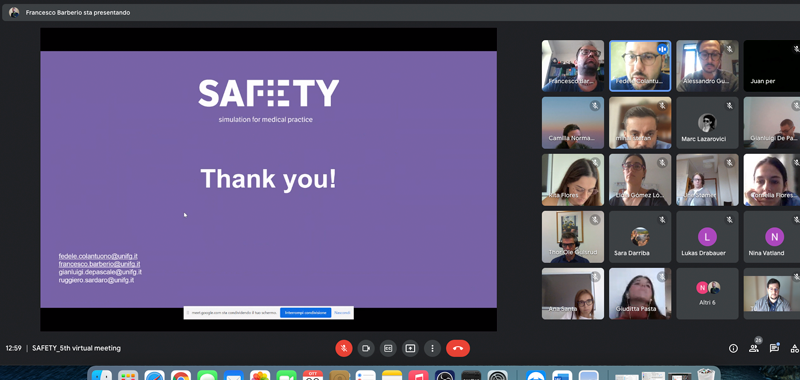Screen dimensions: 800x380
Task: Hang up with the red end call button
Action: coord(458,348)
